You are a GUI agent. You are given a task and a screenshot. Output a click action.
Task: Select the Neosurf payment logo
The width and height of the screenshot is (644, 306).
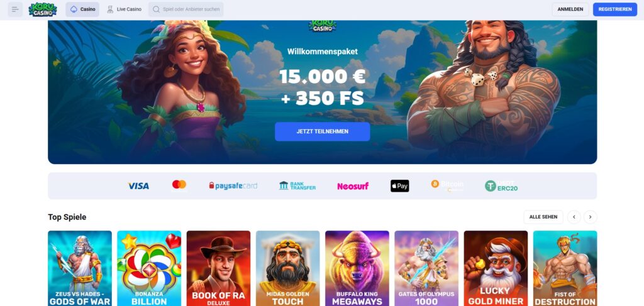(353, 186)
